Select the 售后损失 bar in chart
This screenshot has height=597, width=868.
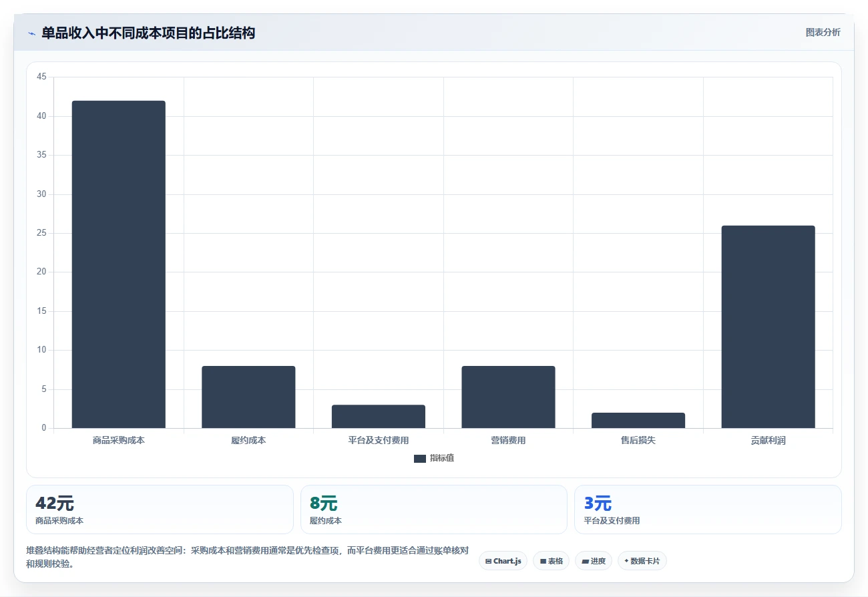click(x=638, y=420)
